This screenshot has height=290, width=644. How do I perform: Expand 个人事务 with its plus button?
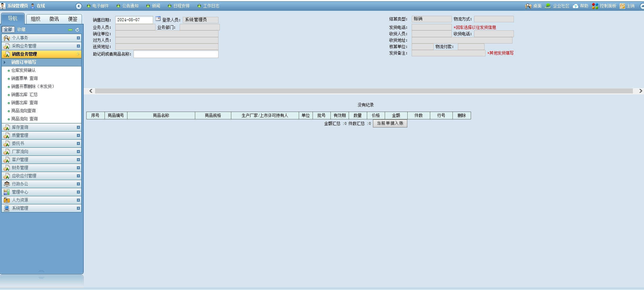pos(78,38)
